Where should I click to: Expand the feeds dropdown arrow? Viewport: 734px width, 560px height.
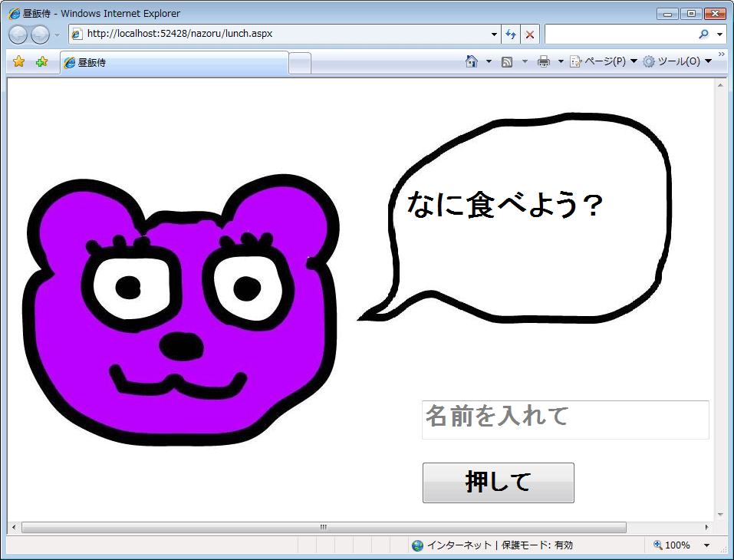click(525, 61)
